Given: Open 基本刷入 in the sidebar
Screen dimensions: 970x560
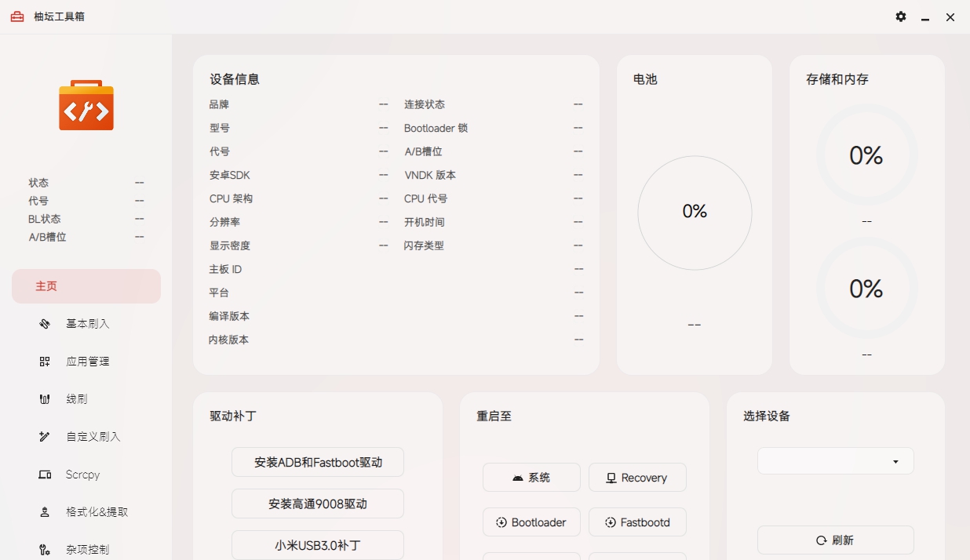Looking at the screenshot, I should (86, 324).
